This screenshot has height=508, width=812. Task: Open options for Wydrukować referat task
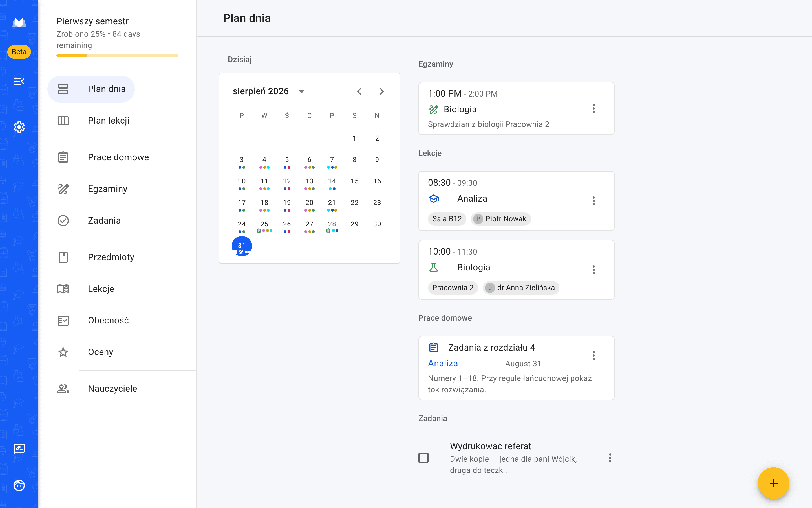coord(610,457)
